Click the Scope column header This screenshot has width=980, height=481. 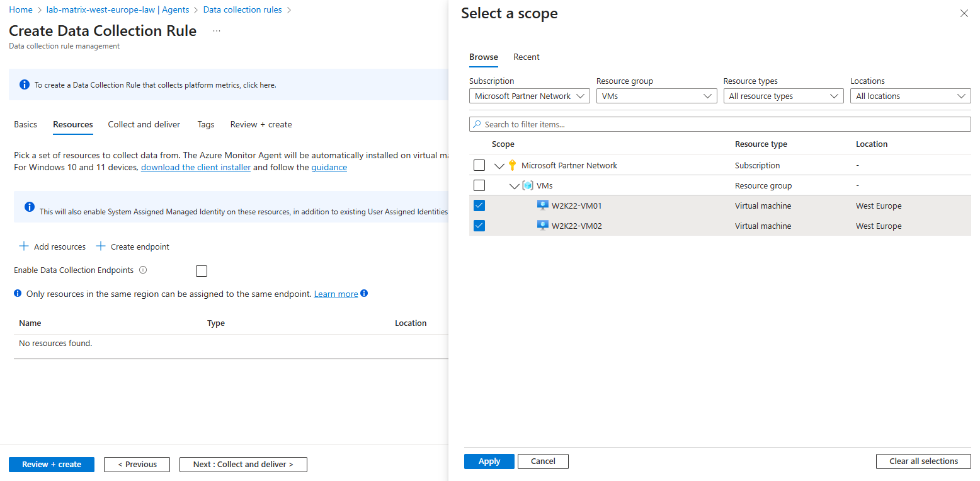[503, 144]
